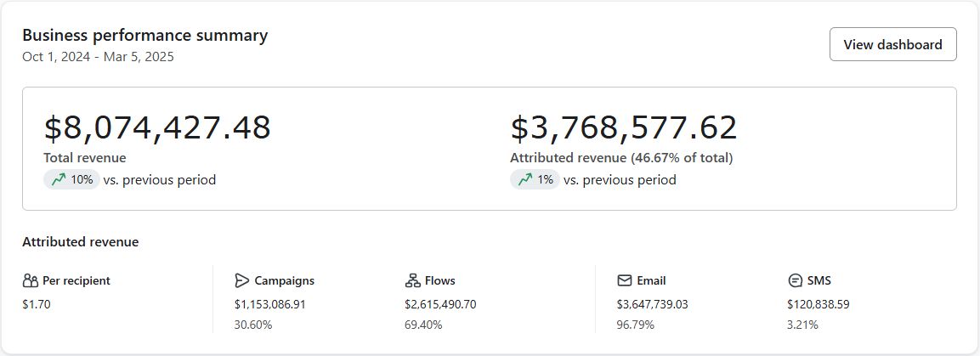The width and height of the screenshot is (980, 356).
Task: Select the $3,768,577.62 attributed revenue figure
Action: (x=623, y=127)
